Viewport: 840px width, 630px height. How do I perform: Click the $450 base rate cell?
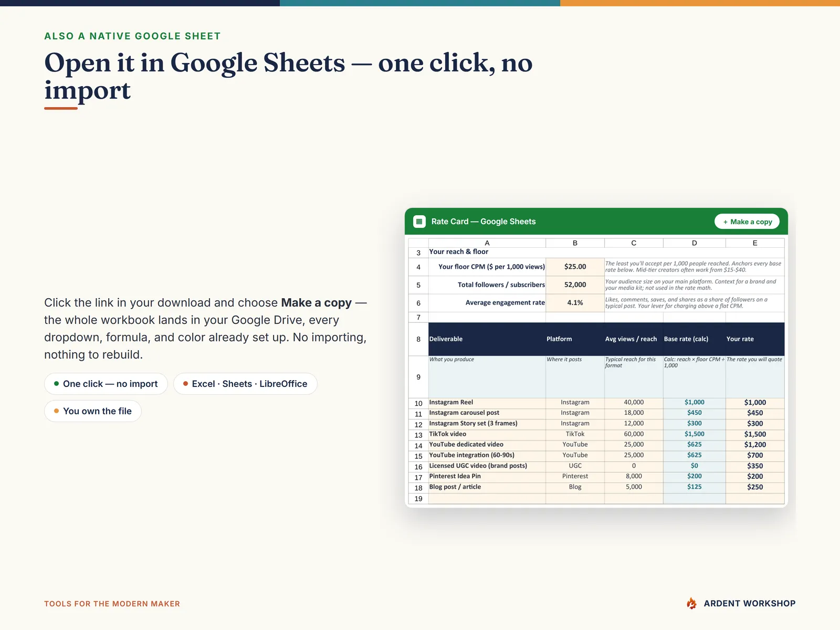pos(694,413)
